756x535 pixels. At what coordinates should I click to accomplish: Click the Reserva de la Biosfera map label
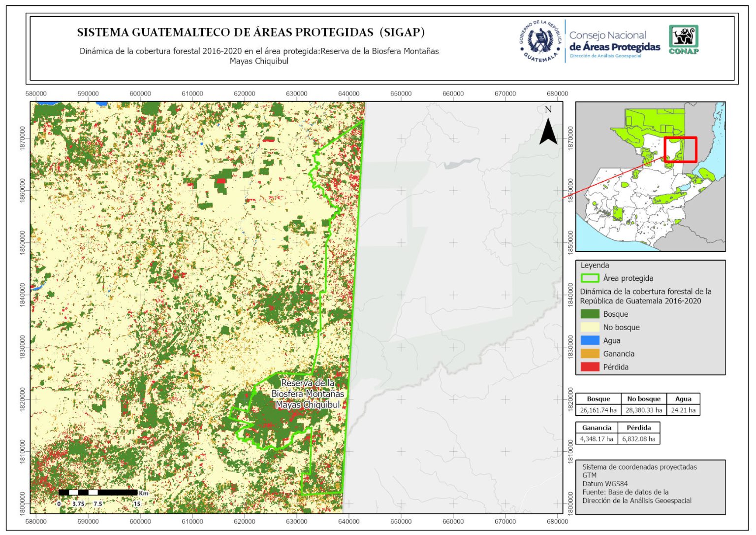[308, 394]
